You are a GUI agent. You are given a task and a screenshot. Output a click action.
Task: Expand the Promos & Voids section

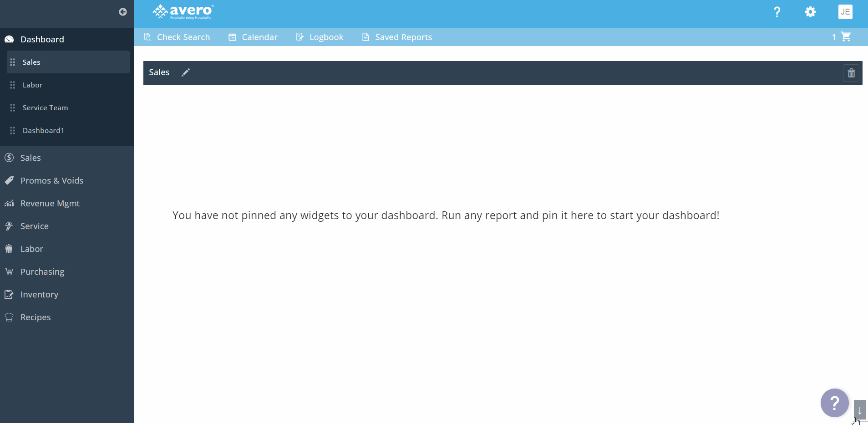coord(52,181)
